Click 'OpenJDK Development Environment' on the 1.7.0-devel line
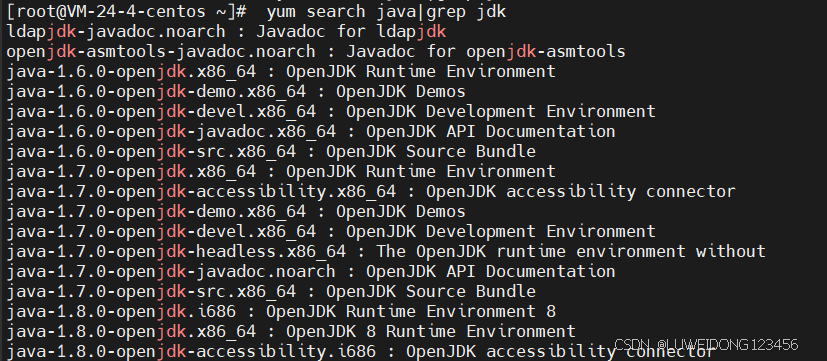Image resolution: width=827 pixels, height=361 pixels. tap(501, 232)
